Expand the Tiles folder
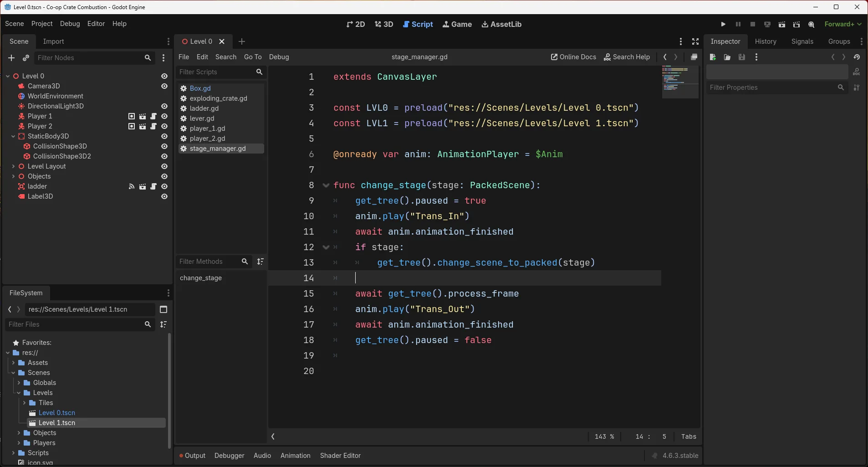The image size is (868, 467). [x=24, y=403]
